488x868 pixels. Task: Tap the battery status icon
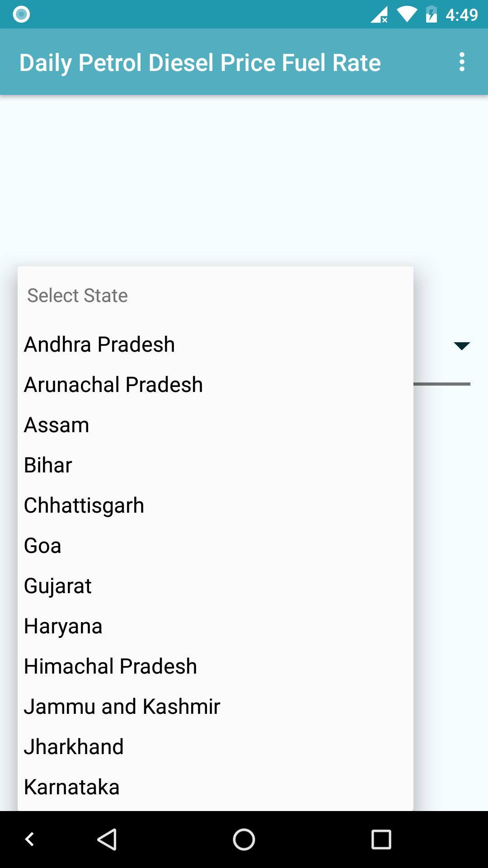click(432, 14)
